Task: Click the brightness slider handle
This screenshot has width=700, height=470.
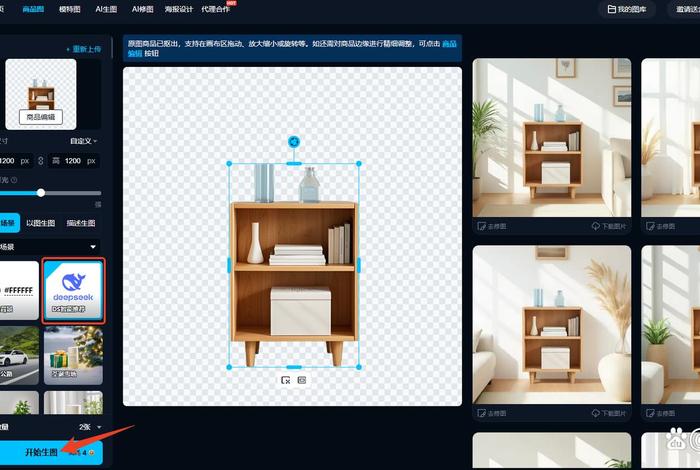Action: tap(41, 193)
